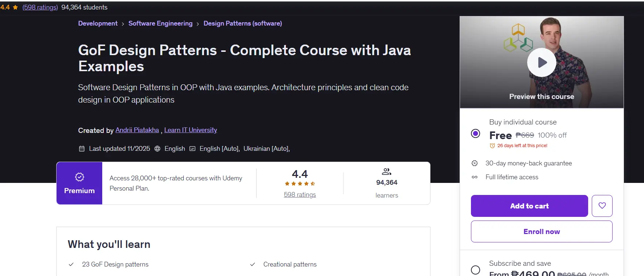
Task: Click the Preview this course label
Action: [x=542, y=96]
